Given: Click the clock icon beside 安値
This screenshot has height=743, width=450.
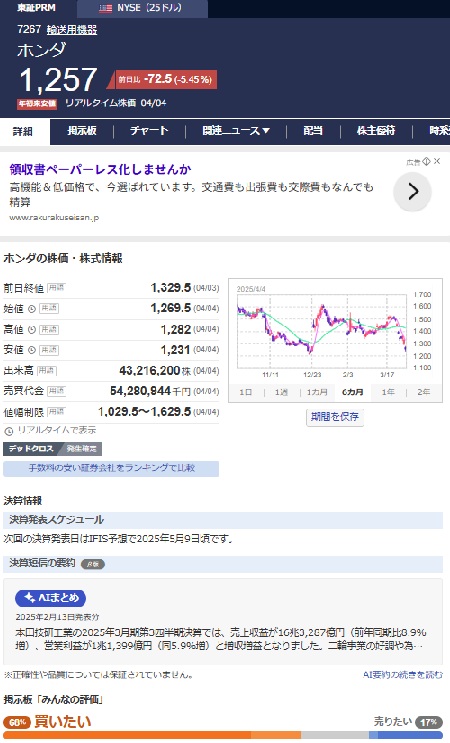Looking at the screenshot, I should pos(32,350).
